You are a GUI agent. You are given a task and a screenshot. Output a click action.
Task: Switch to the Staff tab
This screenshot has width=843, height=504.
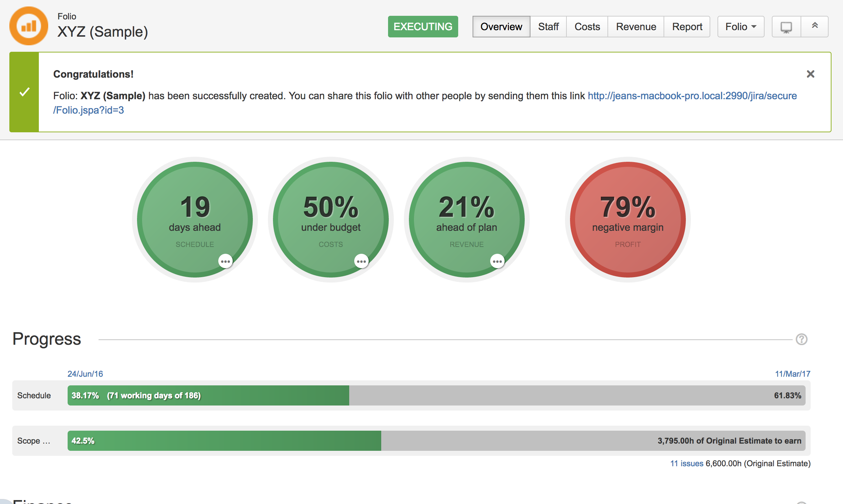(x=548, y=27)
